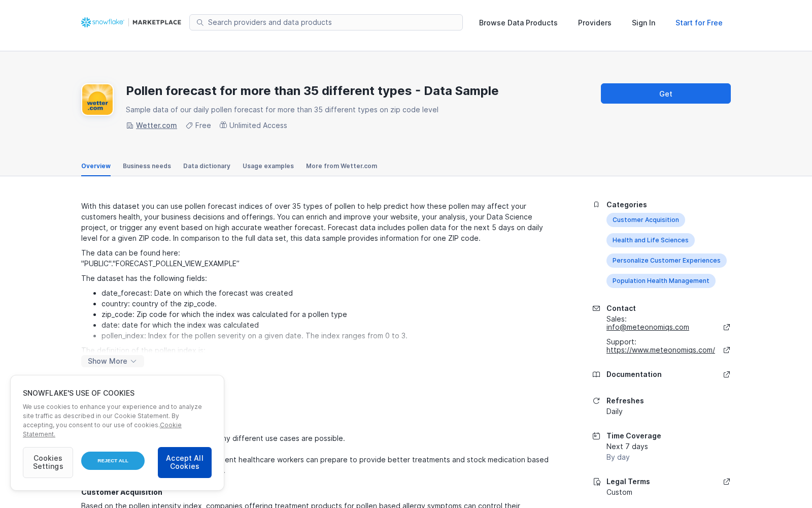Open the meteonomiqs.com support link
812x508 pixels.
[661, 350]
